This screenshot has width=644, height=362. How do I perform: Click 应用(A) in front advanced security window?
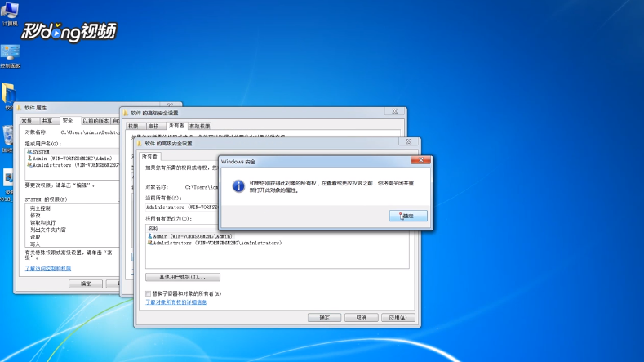[x=398, y=318]
